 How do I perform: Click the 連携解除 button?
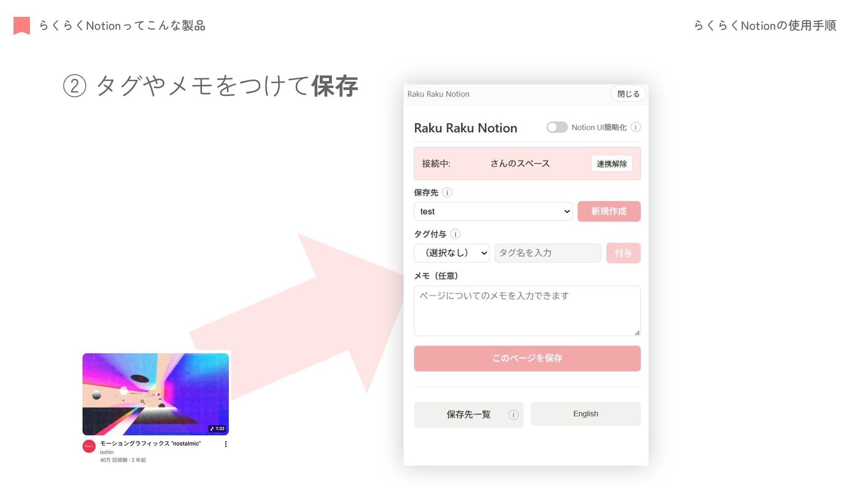coord(611,164)
